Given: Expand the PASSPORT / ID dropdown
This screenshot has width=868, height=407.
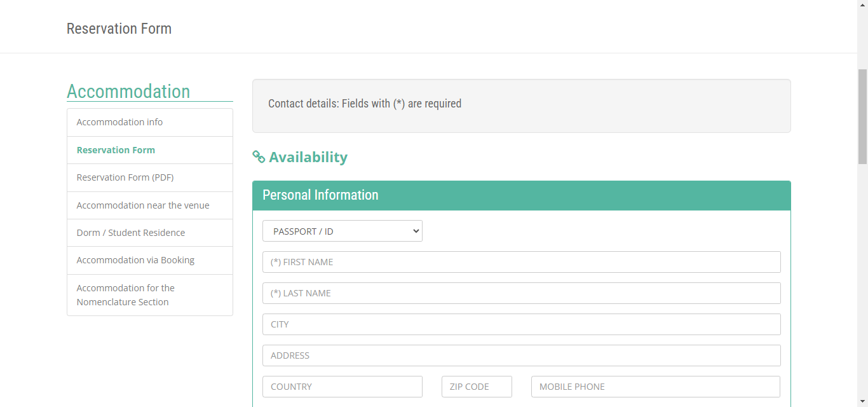Looking at the screenshot, I should 342,231.
